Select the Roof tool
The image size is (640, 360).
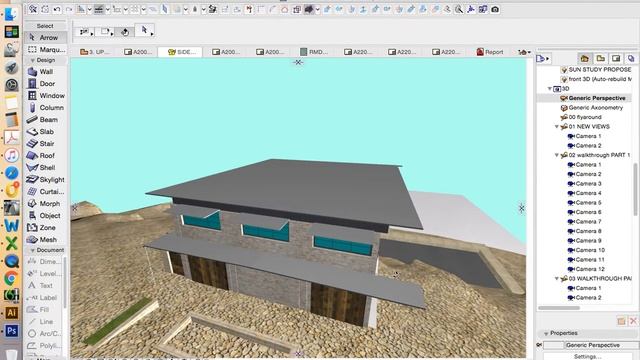pyautogui.click(x=45, y=156)
